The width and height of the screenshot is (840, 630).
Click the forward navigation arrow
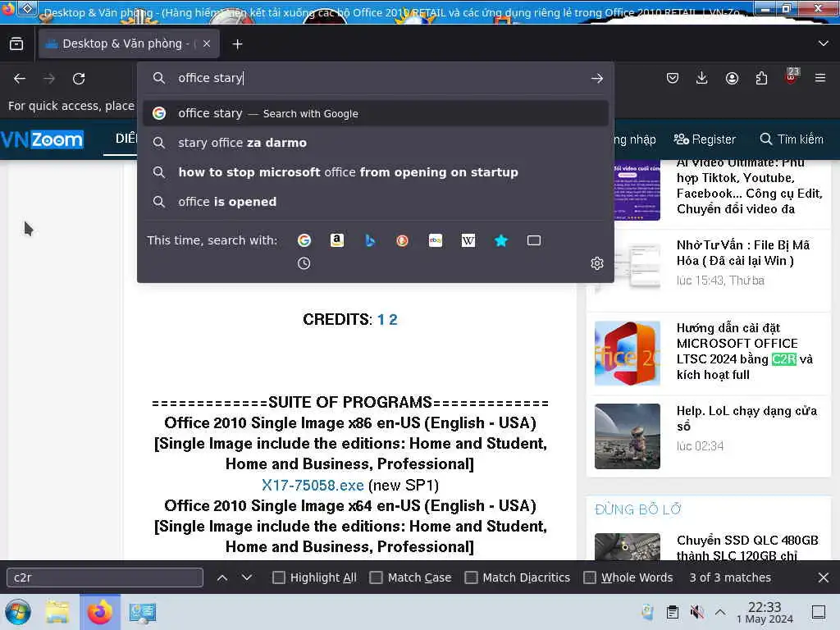49,79
